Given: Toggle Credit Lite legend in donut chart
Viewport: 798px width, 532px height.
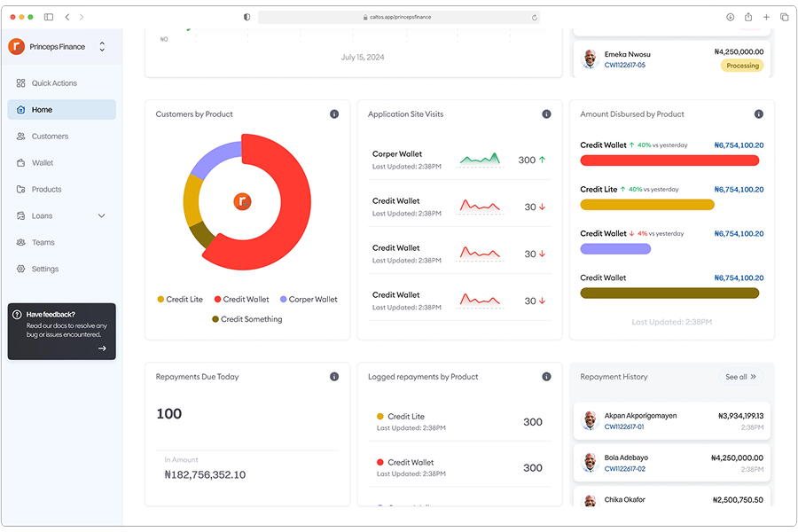Looking at the screenshot, I should 180,300.
